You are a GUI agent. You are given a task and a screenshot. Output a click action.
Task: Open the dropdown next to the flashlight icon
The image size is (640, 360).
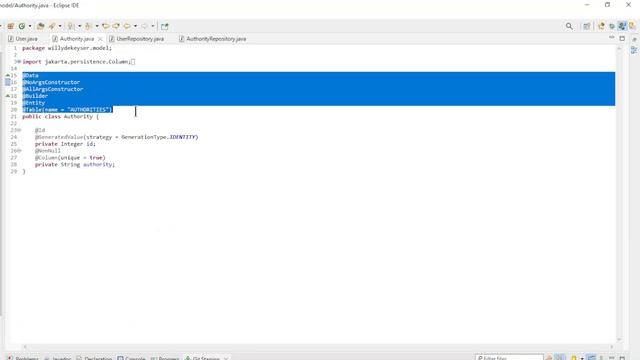60,26
